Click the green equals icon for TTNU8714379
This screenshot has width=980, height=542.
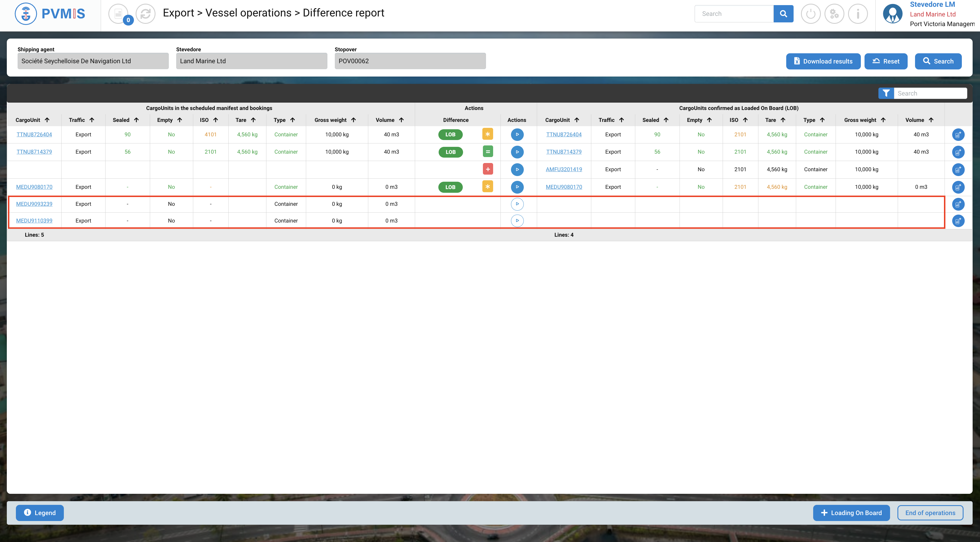(x=487, y=152)
